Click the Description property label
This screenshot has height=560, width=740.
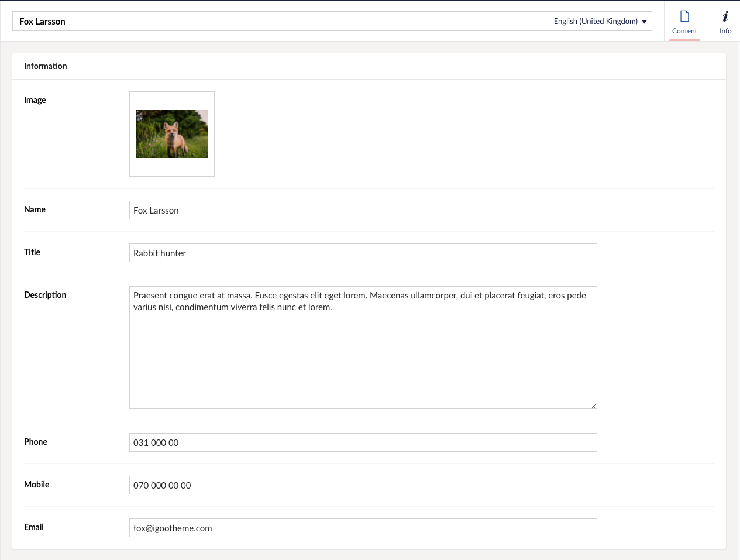(45, 295)
